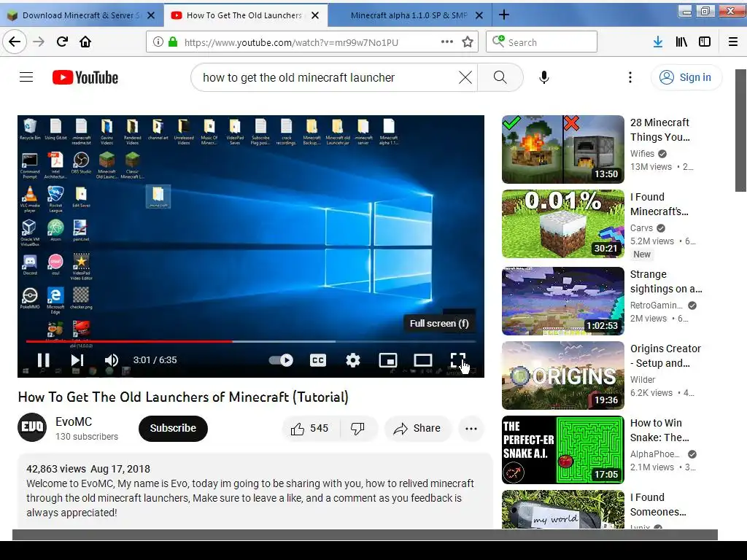Mute the video volume
Viewport: 747px width, 560px height.
[111, 360]
